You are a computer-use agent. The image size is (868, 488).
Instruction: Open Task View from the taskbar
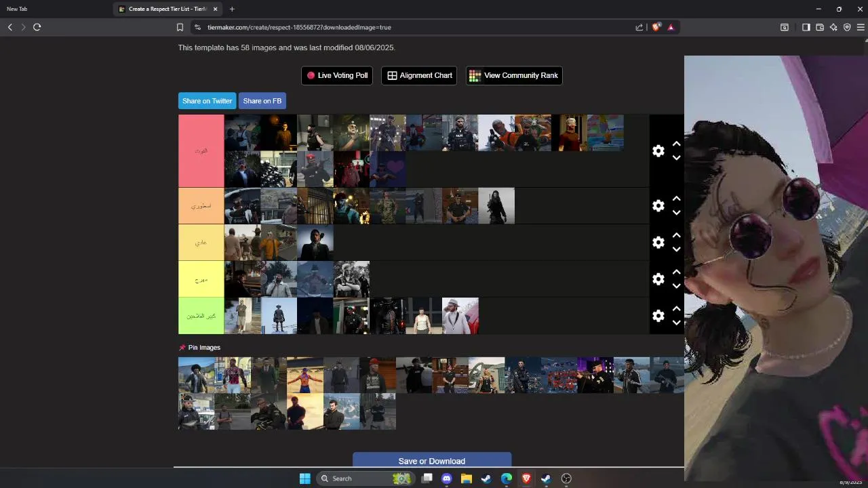tap(427, 479)
